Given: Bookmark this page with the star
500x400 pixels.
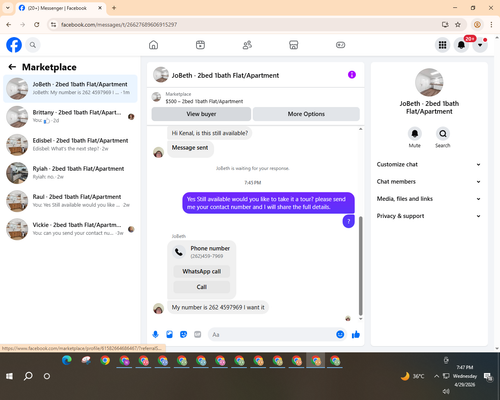Looking at the screenshot, I should point(458,24).
